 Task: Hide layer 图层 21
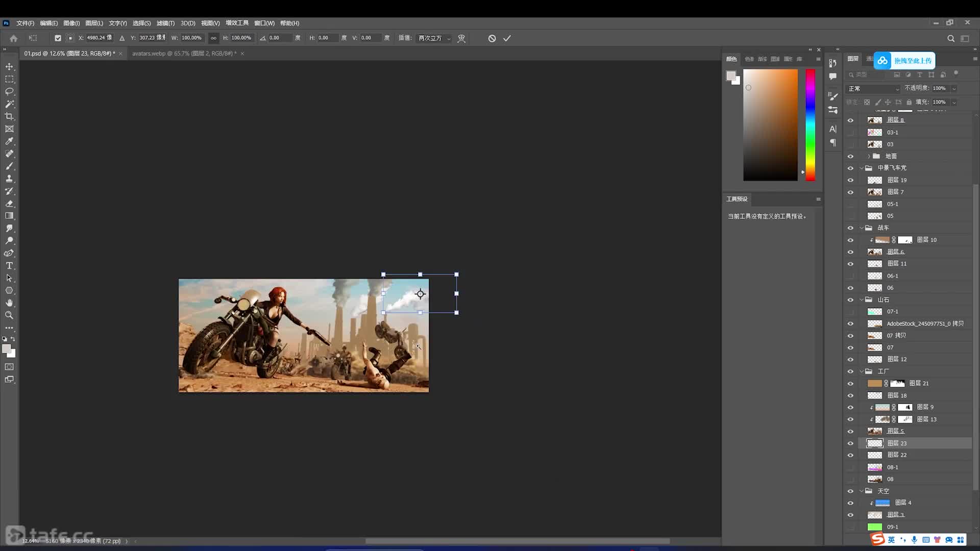pyautogui.click(x=850, y=384)
